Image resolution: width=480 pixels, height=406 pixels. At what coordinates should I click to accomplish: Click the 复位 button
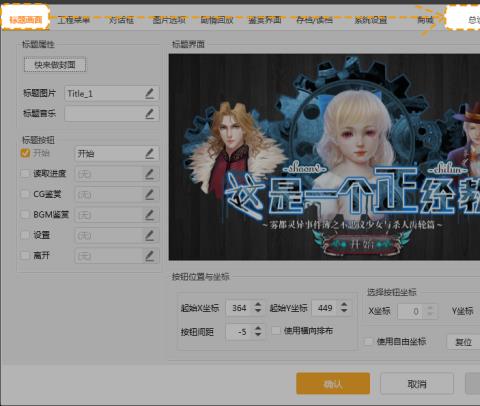[464, 342]
